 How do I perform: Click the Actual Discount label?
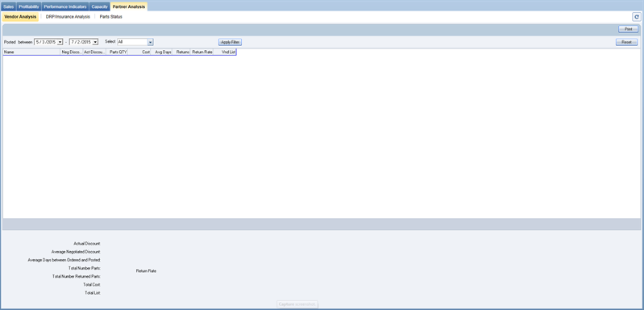coord(87,243)
